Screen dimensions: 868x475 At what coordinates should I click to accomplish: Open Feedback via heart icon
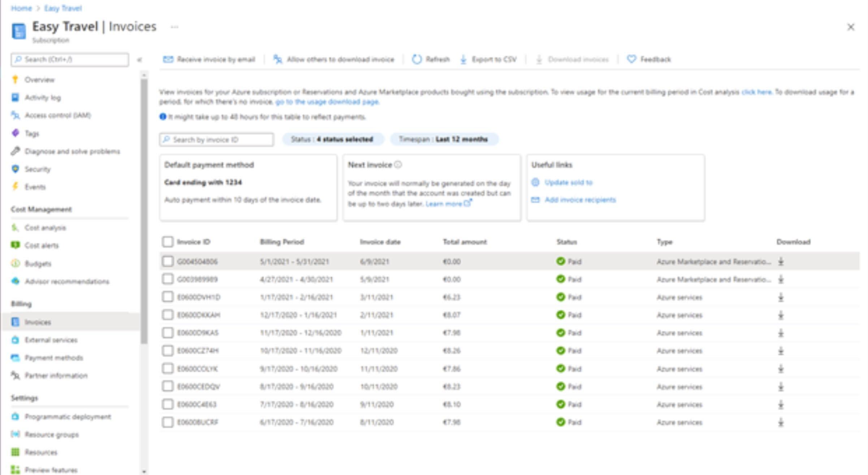(x=631, y=59)
